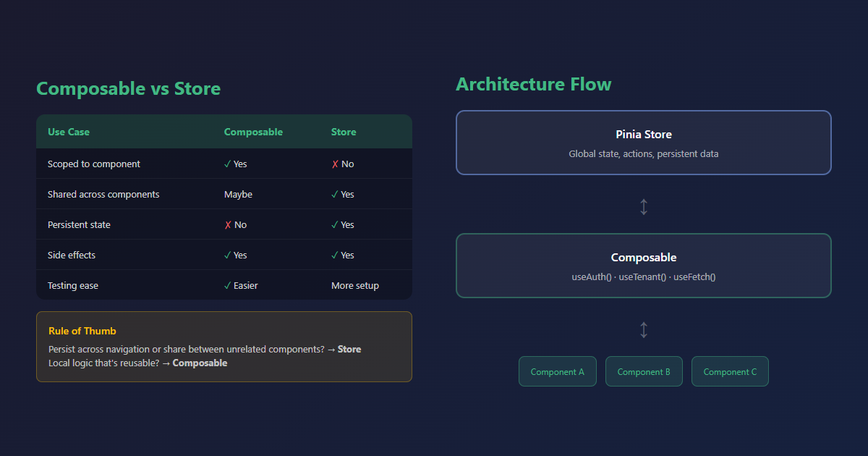Click the "Architecture Flow" heading
The image size is (868, 456).
click(534, 85)
